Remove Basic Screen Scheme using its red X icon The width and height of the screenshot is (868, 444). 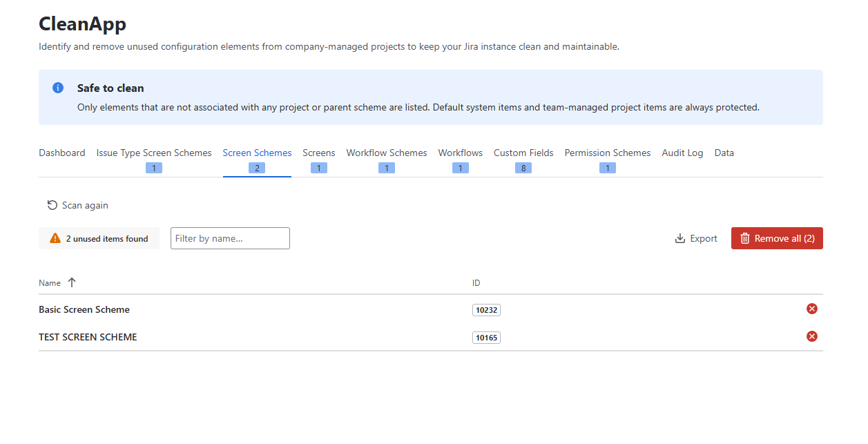coord(811,309)
